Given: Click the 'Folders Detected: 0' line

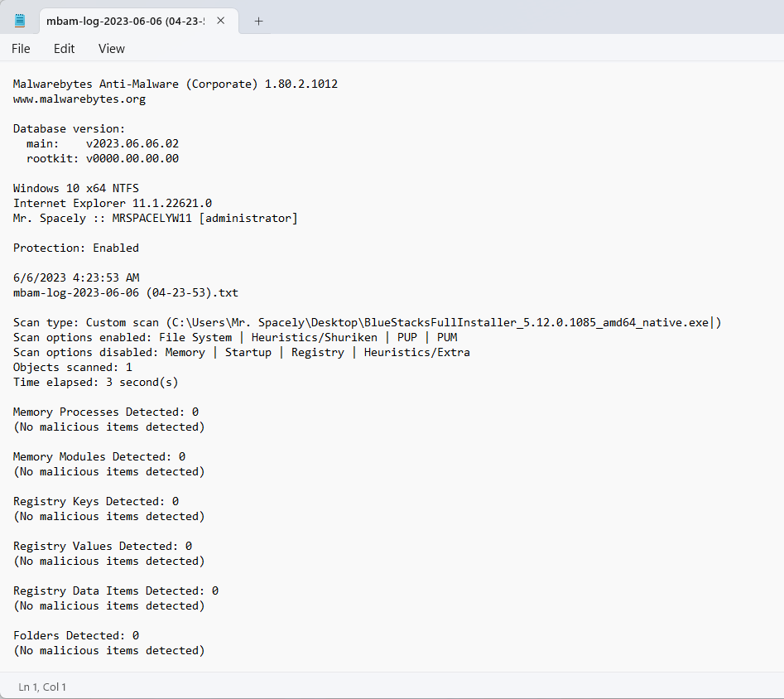Looking at the screenshot, I should 76,635.
